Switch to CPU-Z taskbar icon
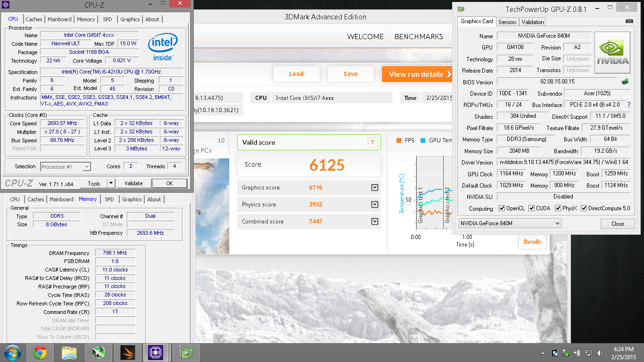 (156, 353)
